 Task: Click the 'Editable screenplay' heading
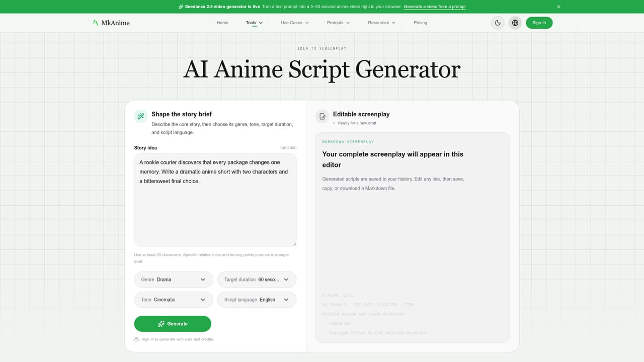click(x=361, y=114)
